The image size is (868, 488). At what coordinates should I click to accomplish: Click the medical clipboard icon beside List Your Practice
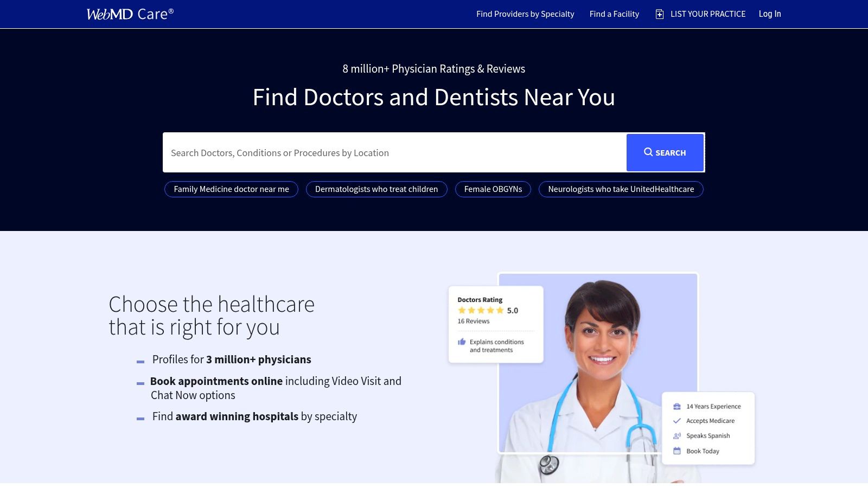pyautogui.click(x=660, y=14)
